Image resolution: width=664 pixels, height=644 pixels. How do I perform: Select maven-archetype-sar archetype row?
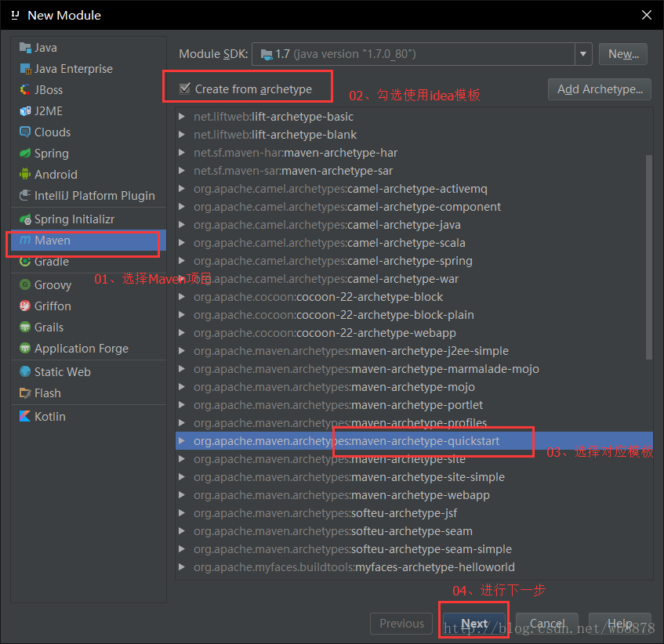click(414, 171)
